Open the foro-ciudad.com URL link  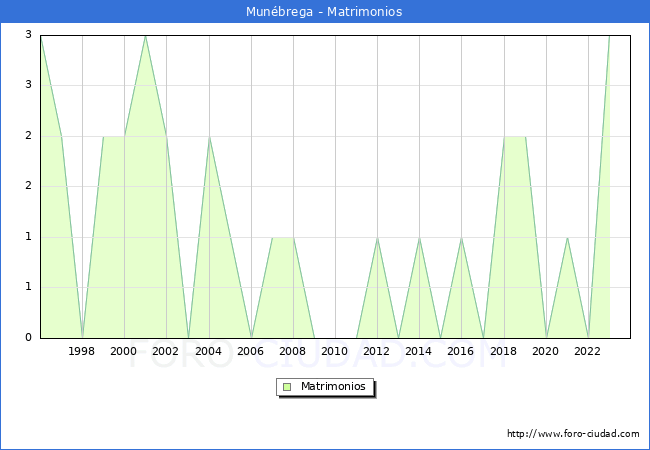[x=573, y=433]
